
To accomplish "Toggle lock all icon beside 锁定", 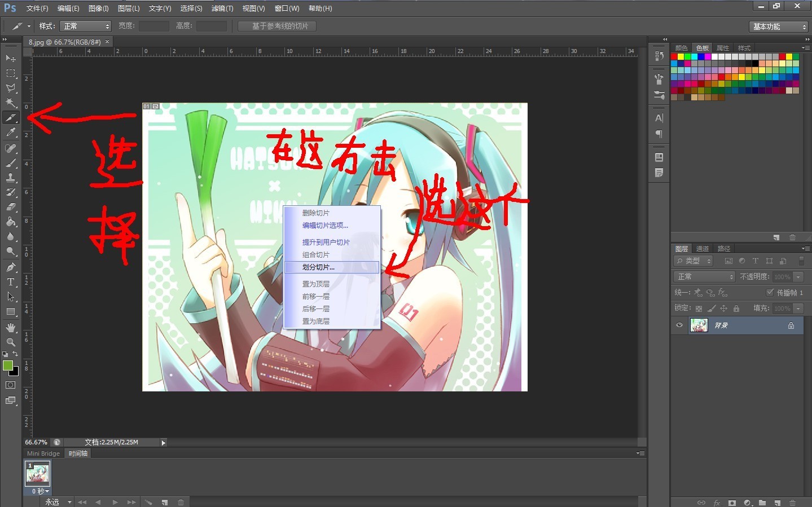I will click(736, 308).
